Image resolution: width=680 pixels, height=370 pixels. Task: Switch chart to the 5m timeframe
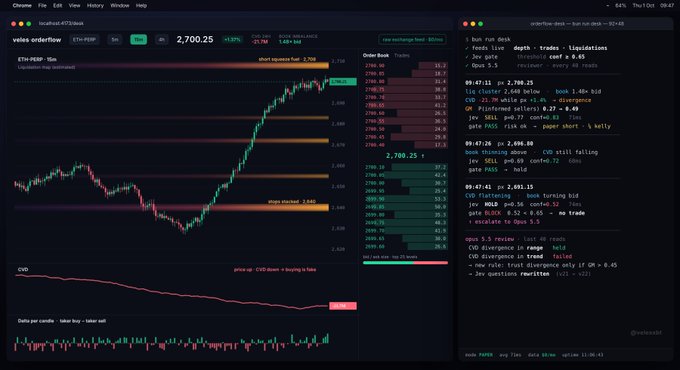[114, 39]
